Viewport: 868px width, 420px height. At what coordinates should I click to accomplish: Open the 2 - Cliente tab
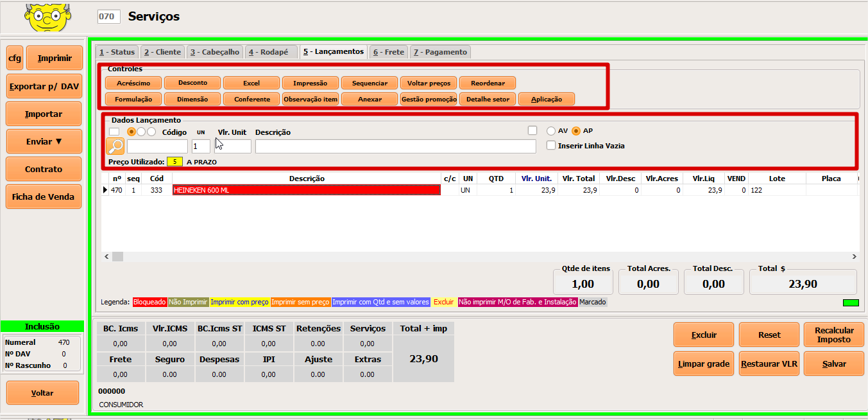coord(162,52)
